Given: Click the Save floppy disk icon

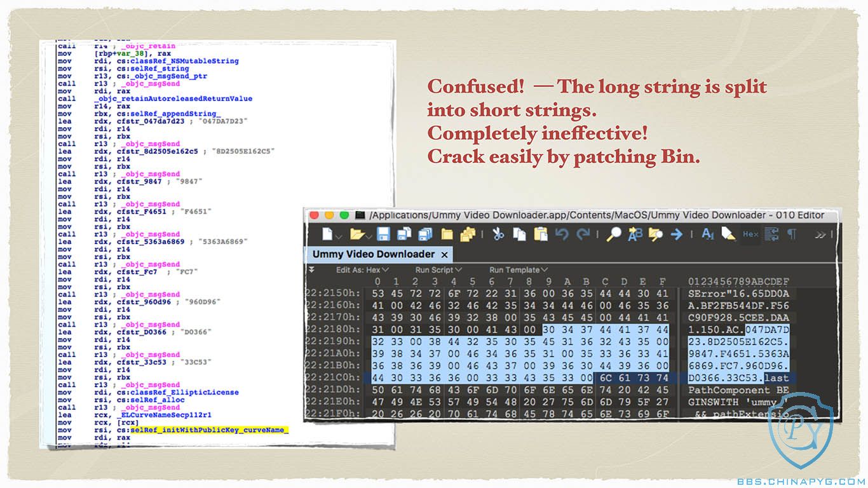Looking at the screenshot, I should [x=383, y=234].
